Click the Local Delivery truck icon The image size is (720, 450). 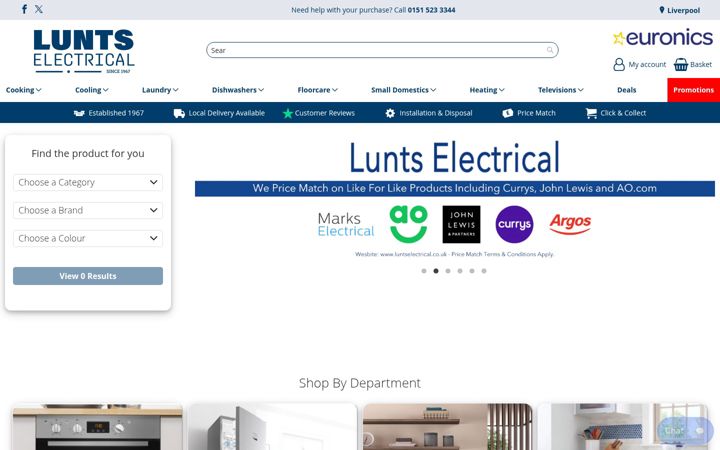(x=179, y=113)
